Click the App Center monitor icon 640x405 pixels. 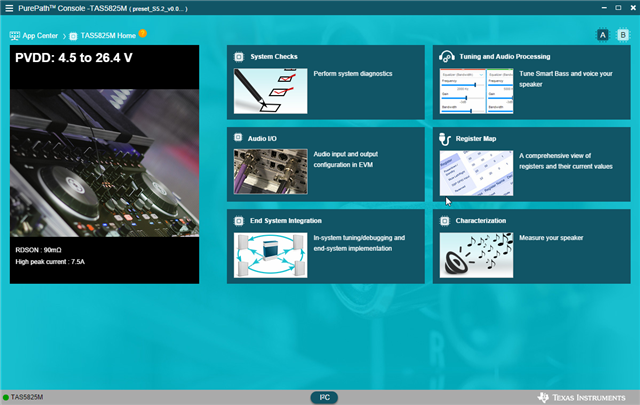pos(15,36)
